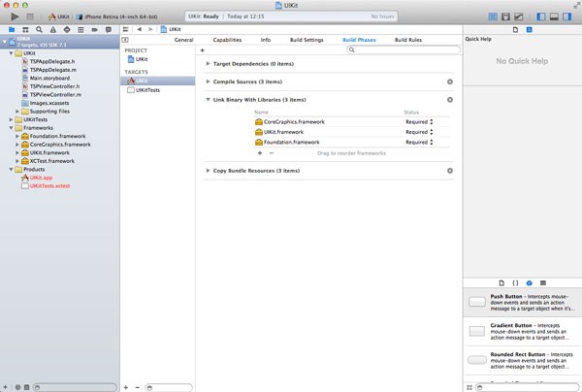Hide the project and targets list

tap(125, 40)
